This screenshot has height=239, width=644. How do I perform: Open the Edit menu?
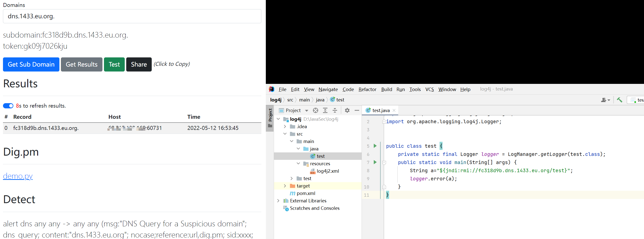pyautogui.click(x=295, y=89)
